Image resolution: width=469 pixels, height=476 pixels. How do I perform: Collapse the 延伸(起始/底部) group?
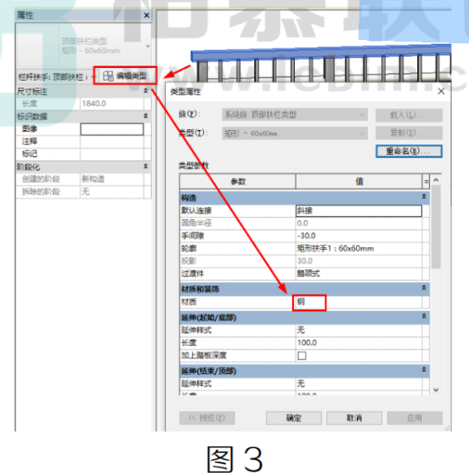click(424, 316)
